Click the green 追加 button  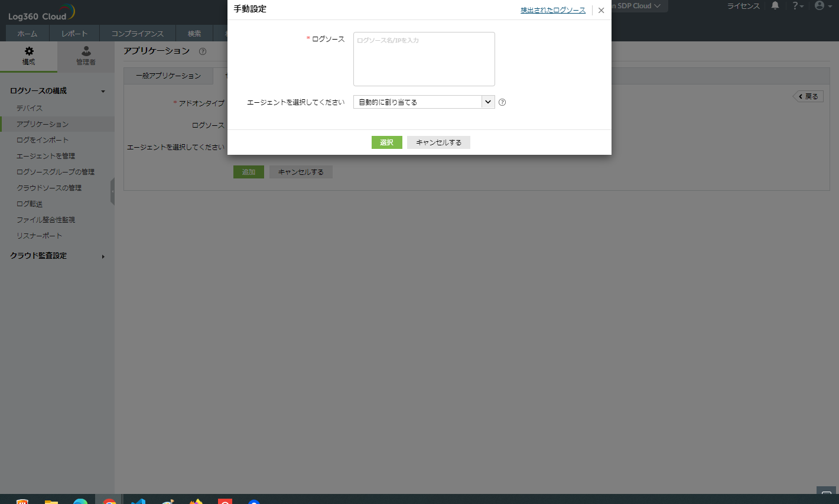[249, 172]
